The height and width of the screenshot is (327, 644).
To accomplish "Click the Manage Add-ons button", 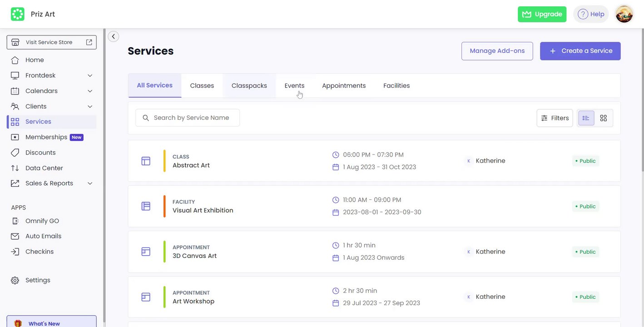I will [x=497, y=51].
